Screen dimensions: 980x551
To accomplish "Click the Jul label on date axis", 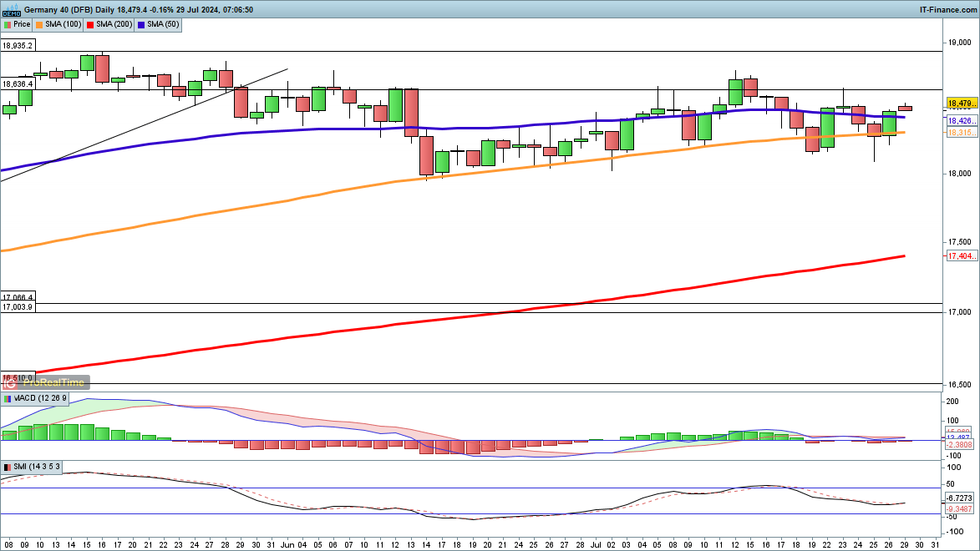I will point(597,545).
